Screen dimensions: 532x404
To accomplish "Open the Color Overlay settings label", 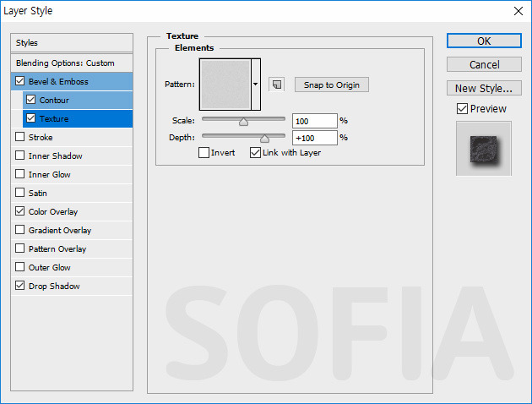I will [x=53, y=212].
